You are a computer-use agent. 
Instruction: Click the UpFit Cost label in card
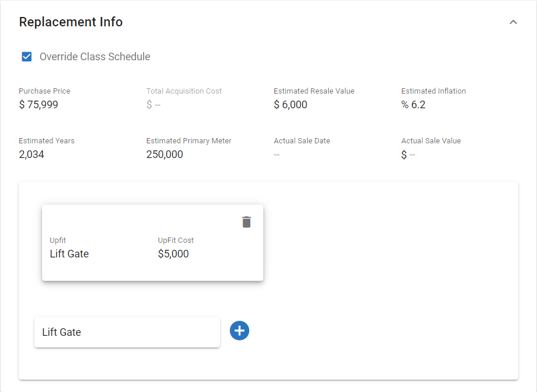[175, 240]
